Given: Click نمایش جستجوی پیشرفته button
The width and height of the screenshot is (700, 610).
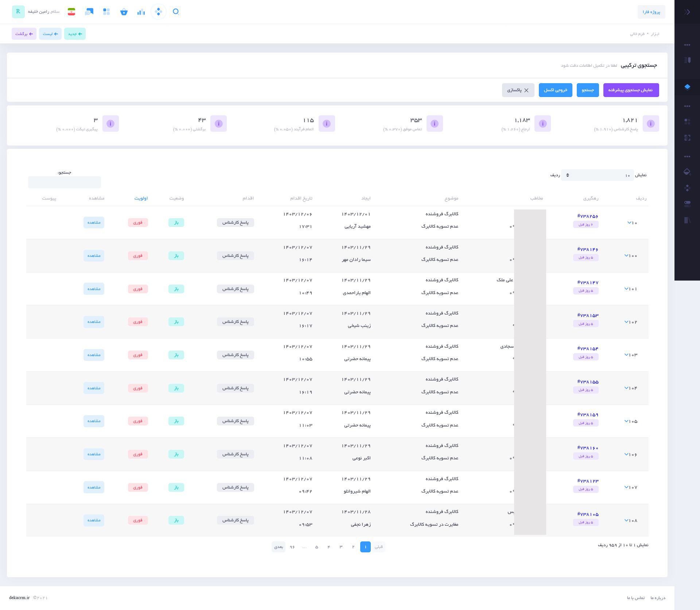Looking at the screenshot, I should click(631, 90).
